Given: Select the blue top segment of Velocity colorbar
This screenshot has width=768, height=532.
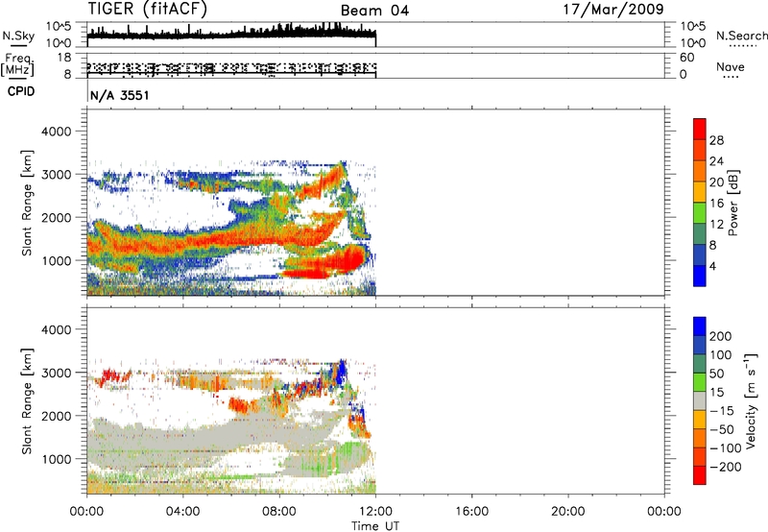Looking at the screenshot, I should coord(700,326).
